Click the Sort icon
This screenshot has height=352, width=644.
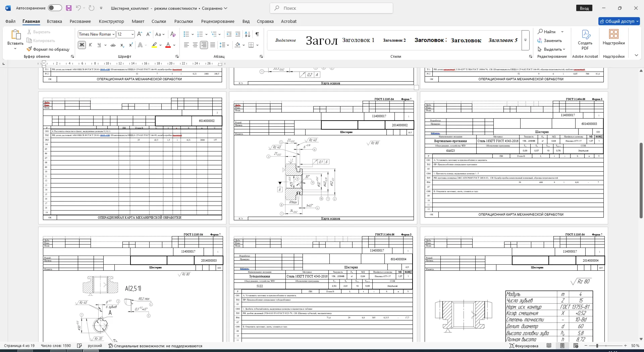coord(248,34)
